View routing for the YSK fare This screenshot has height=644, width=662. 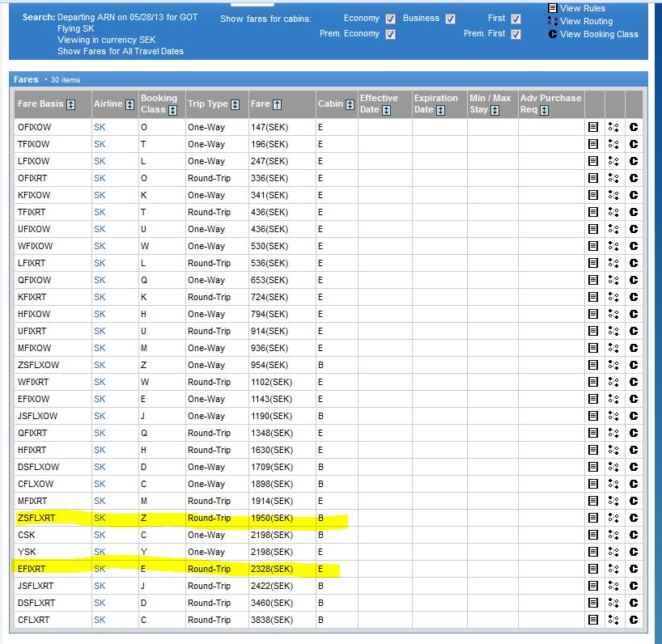613,552
